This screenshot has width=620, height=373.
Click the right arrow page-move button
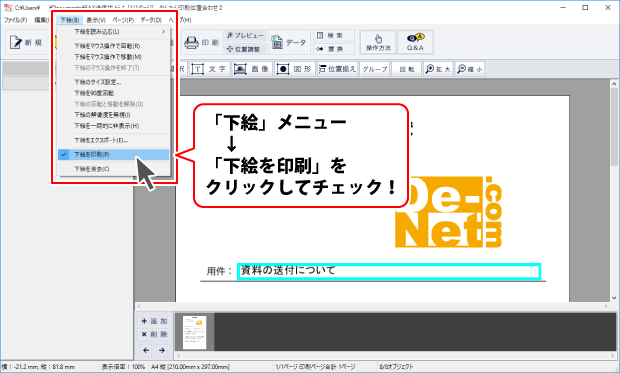[x=162, y=350]
